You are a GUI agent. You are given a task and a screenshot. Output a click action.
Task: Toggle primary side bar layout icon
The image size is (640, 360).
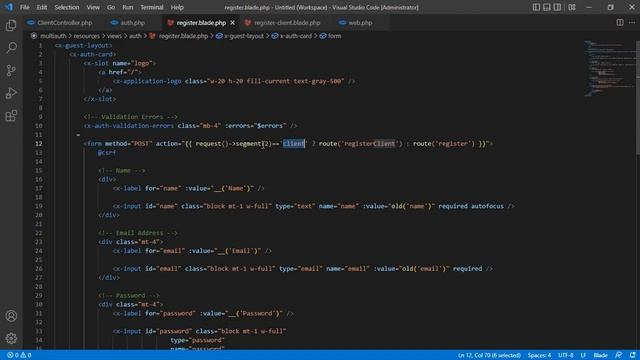pyautogui.click(x=536, y=7)
